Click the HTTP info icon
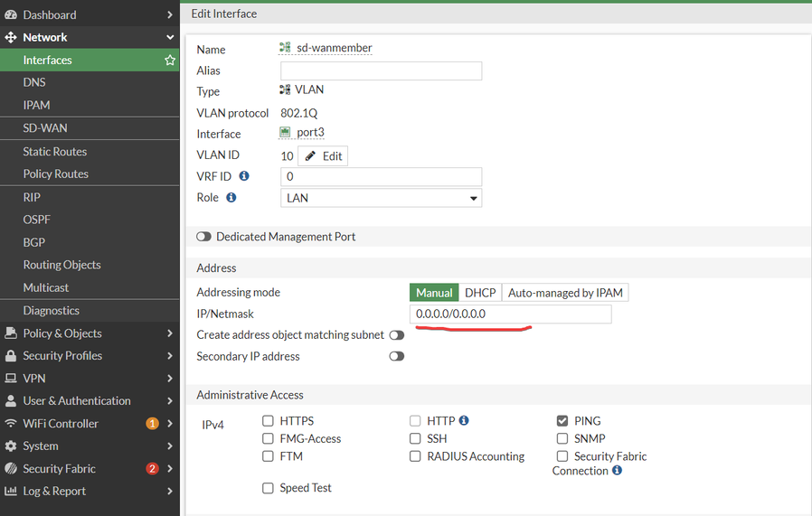This screenshot has width=812, height=516. click(464, 421)
